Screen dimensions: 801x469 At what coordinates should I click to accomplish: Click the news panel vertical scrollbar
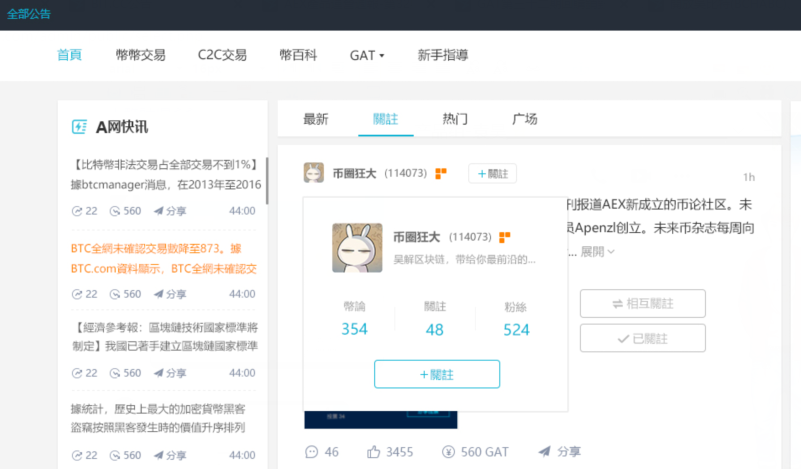(266, 180)
